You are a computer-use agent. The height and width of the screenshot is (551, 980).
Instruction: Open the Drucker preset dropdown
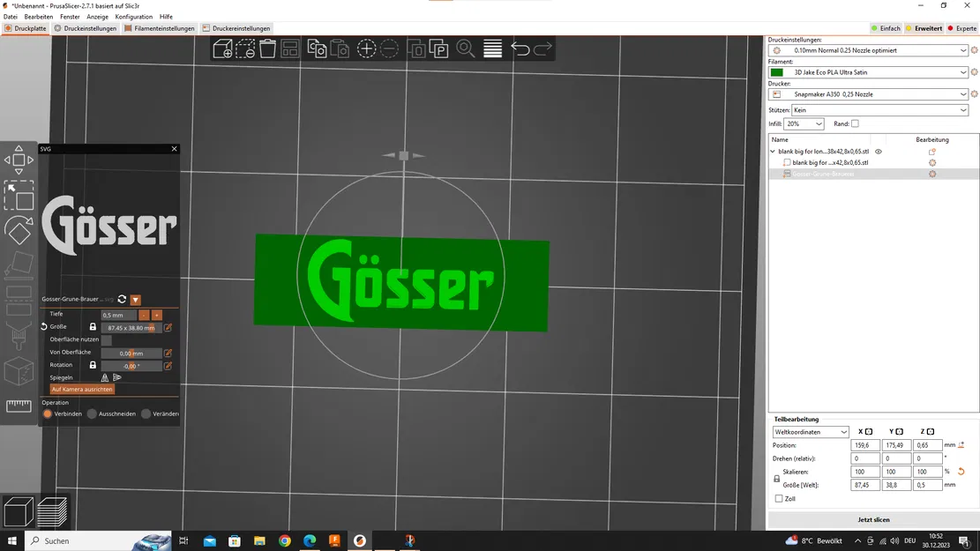click(869, 94)
